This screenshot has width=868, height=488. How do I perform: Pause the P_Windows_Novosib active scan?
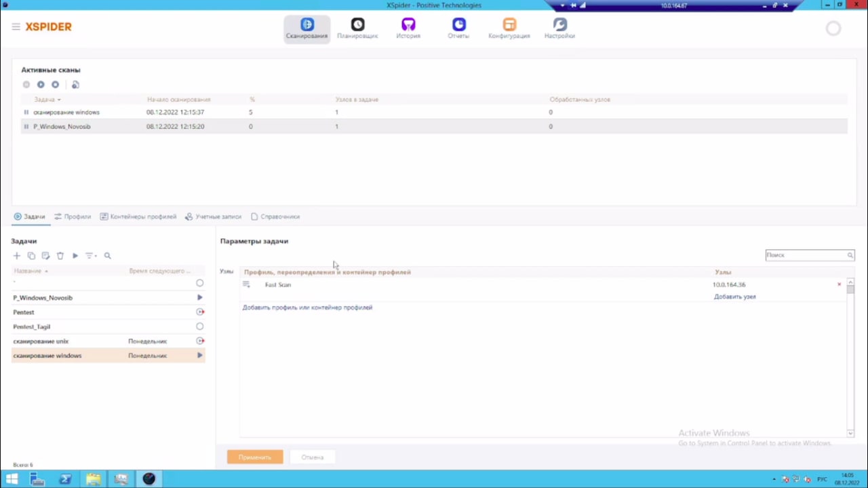pyautogui.click(x=26, y=127)
